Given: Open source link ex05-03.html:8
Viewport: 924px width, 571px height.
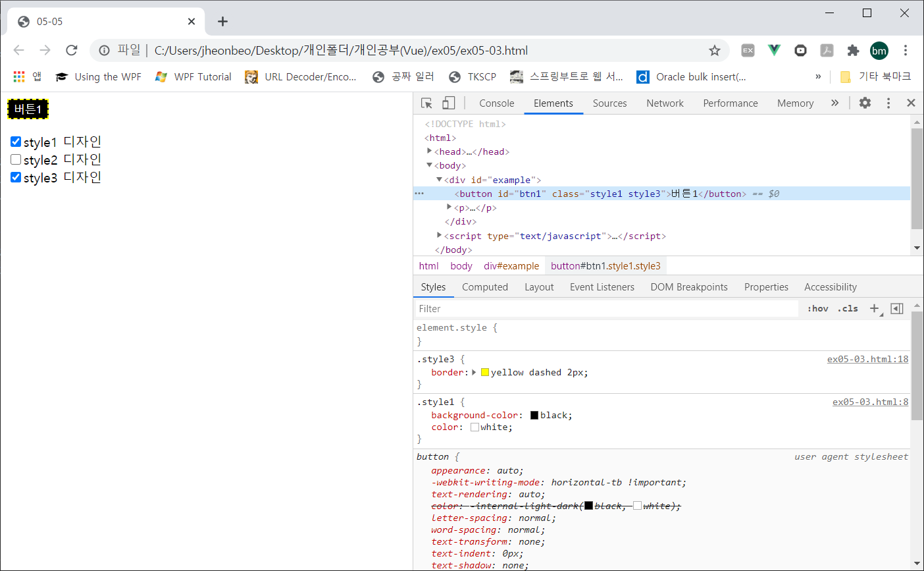Looking at the screenshot, I should point(870,402).
